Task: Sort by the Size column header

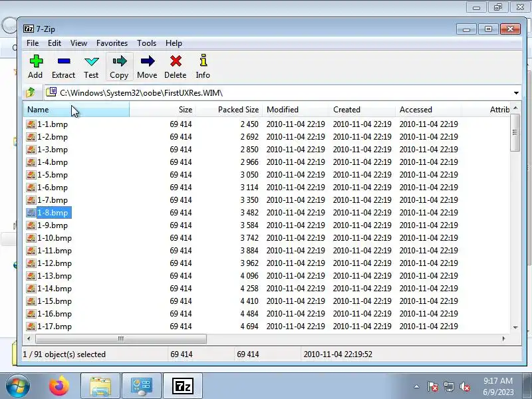Action: coord(162,110)
